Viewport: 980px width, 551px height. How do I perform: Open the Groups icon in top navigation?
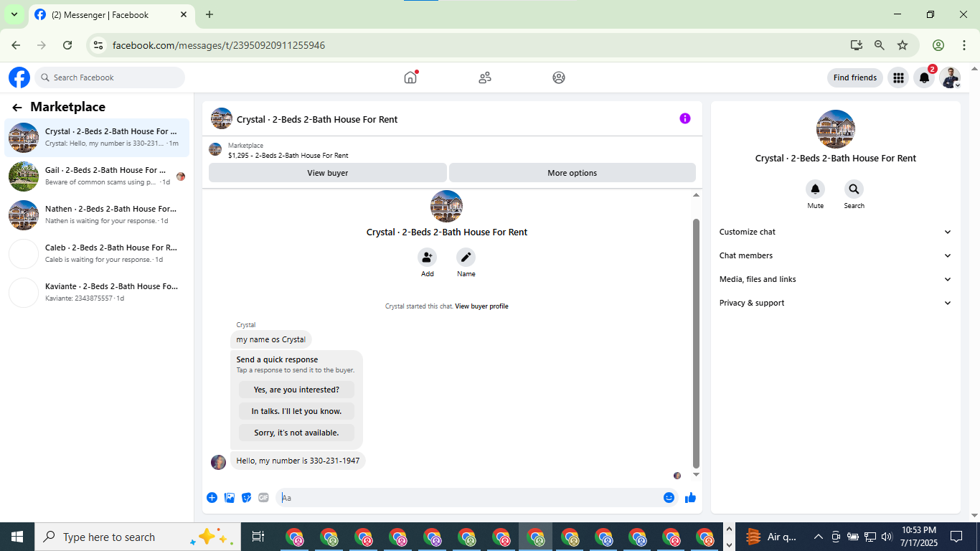559,77
